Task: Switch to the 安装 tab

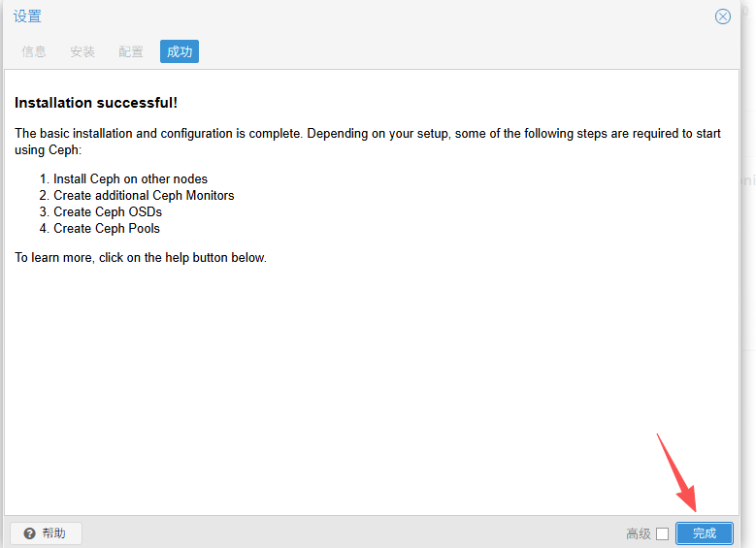Action: tap(82, 51)
